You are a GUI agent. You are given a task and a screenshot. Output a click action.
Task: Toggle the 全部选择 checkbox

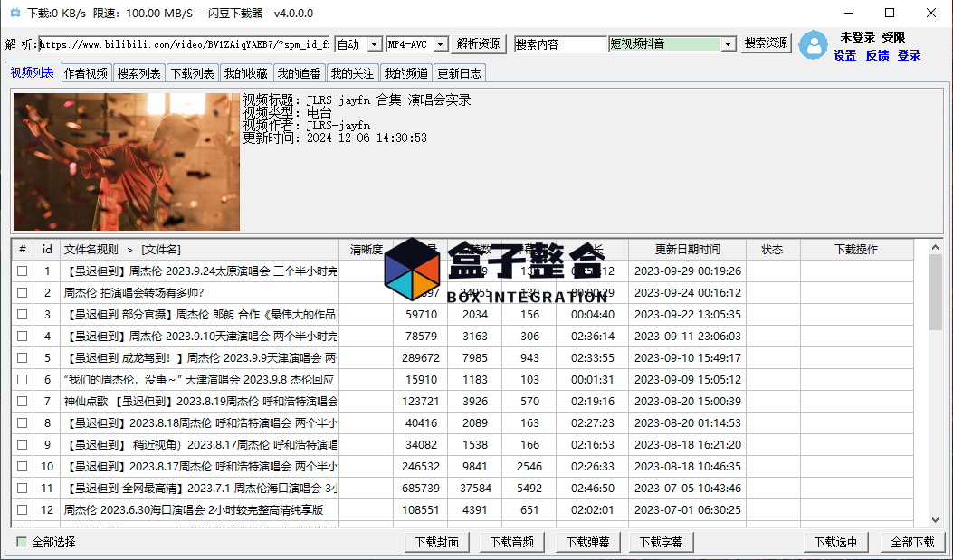(22, 542)
